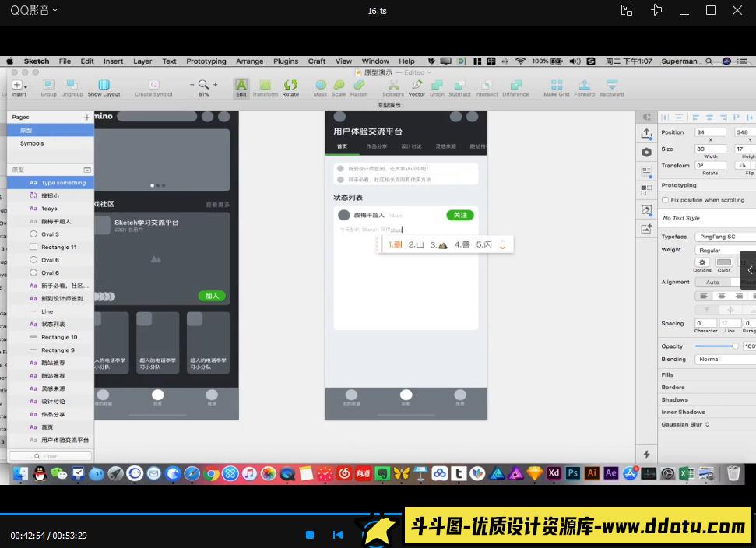
Task: Click the Ungroup toolbar icon
Action: tap(72, 88)
